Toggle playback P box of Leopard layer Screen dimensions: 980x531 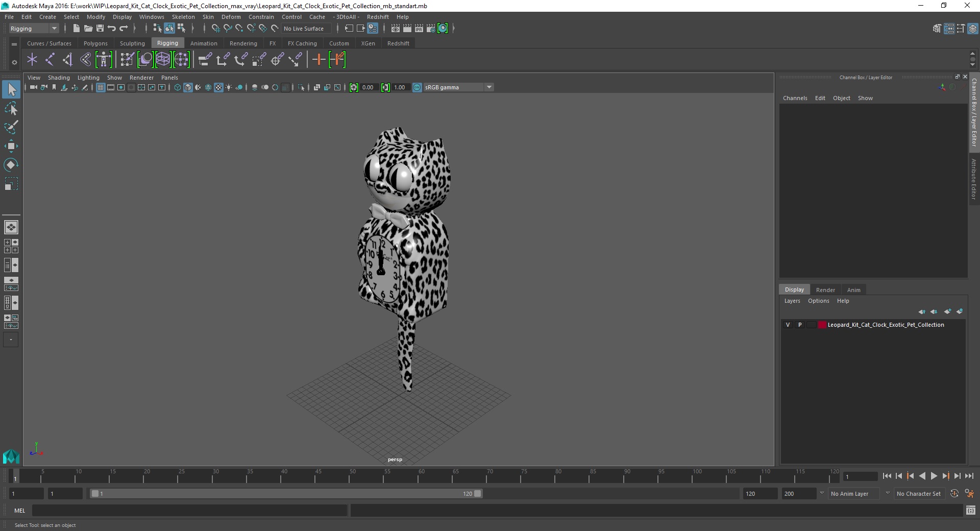pos(800,325)
